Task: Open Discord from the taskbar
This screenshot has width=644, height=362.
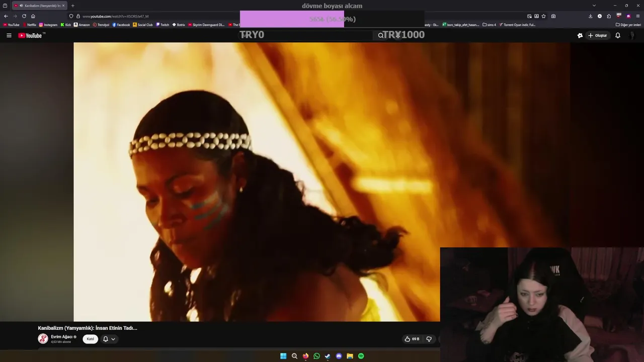Action: pyautogui.click(x=339, y=356)
